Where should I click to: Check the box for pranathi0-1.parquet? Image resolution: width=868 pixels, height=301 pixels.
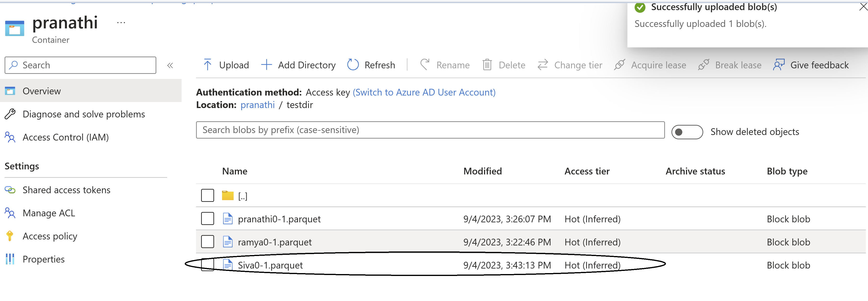208,219
